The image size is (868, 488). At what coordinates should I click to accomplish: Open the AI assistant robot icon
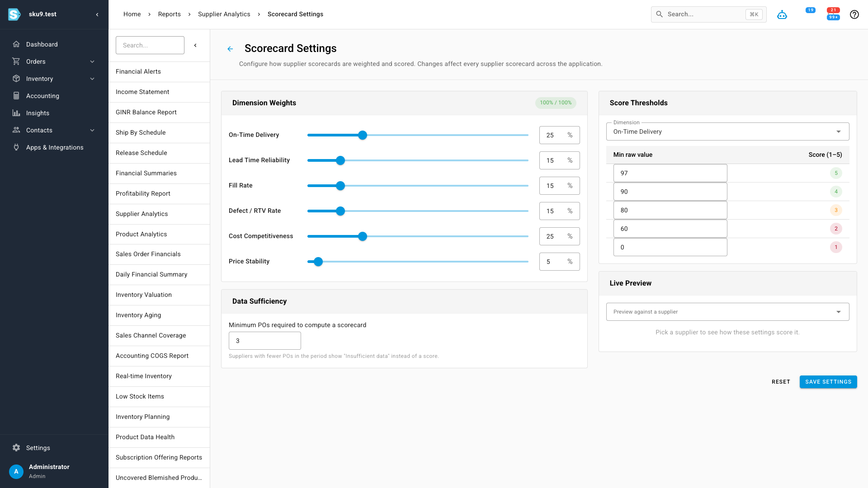[x=782, y=14]
